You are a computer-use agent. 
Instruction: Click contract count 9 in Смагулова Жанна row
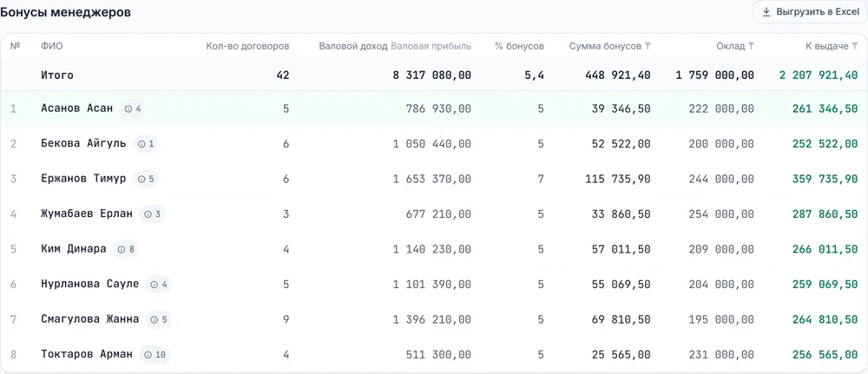click(286, 320)
